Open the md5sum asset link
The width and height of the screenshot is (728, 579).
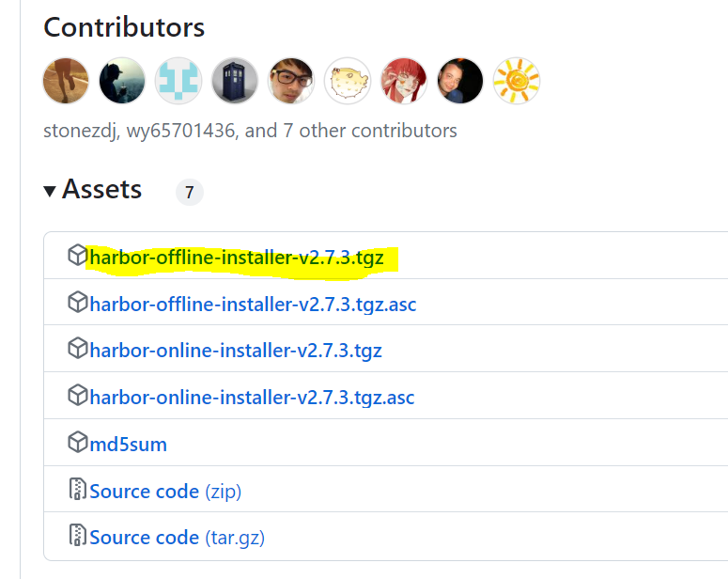pyautogui.click(x=129, y=445)
